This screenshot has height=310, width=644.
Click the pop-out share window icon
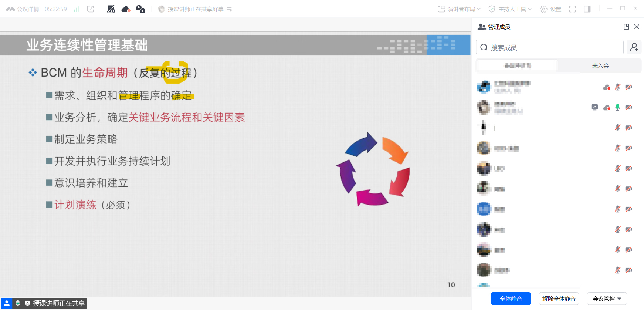(x=91, y=9)
